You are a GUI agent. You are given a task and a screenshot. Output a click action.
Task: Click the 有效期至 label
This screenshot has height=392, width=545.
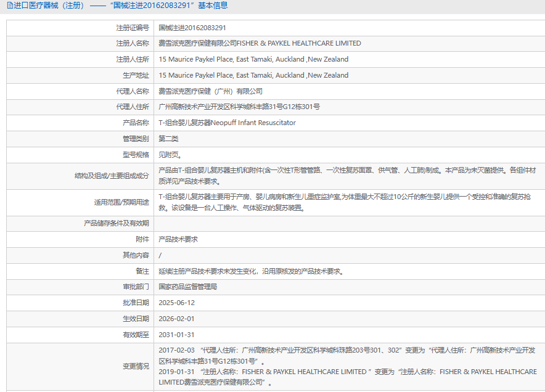coord(136,335)
